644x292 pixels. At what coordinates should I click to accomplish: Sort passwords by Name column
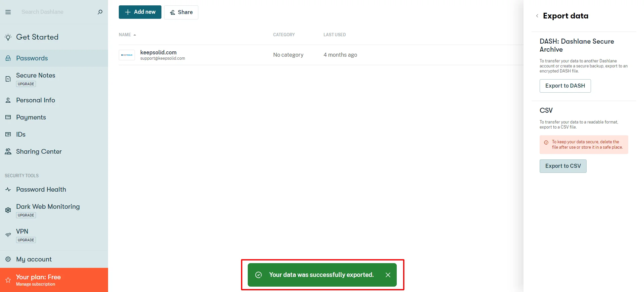pos(125,35)
